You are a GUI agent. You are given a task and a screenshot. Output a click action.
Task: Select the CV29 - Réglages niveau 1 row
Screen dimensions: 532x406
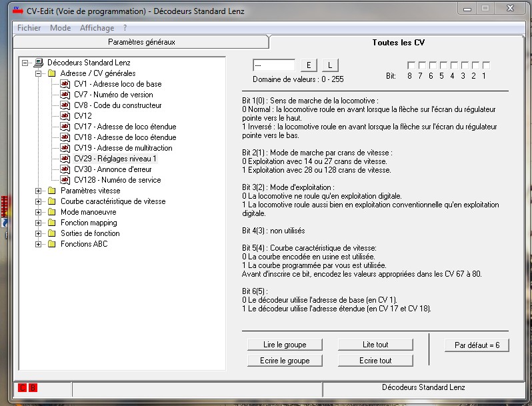pos(115,159)
